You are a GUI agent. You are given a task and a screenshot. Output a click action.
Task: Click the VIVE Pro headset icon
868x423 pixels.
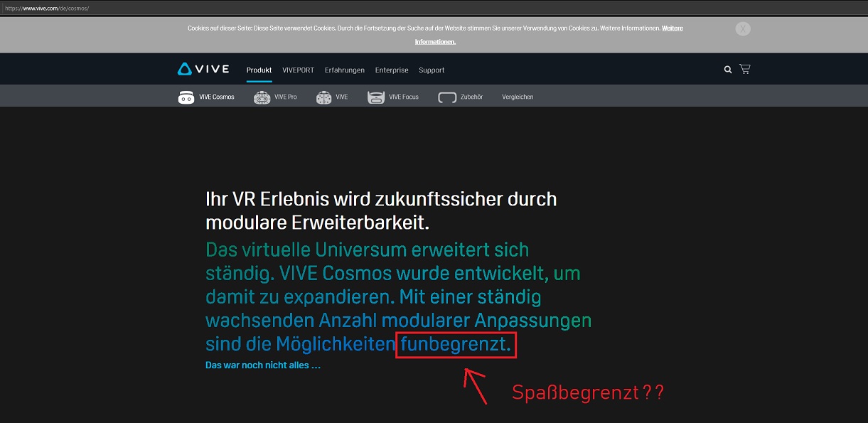point(262,97)
